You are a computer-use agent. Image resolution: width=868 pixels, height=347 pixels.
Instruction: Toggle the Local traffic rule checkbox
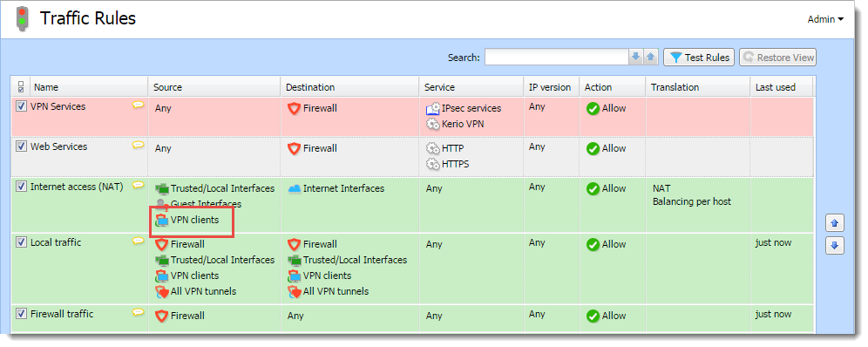21,242
